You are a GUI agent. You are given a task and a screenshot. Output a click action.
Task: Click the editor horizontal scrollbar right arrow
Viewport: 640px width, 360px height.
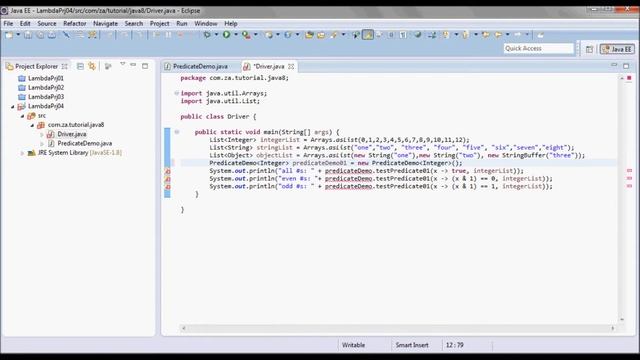tap(612, 328)
